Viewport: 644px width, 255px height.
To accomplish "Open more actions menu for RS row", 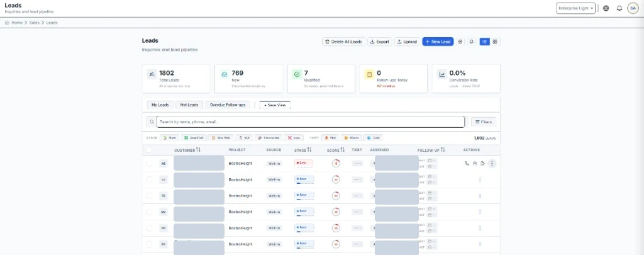I will (480, 196).
